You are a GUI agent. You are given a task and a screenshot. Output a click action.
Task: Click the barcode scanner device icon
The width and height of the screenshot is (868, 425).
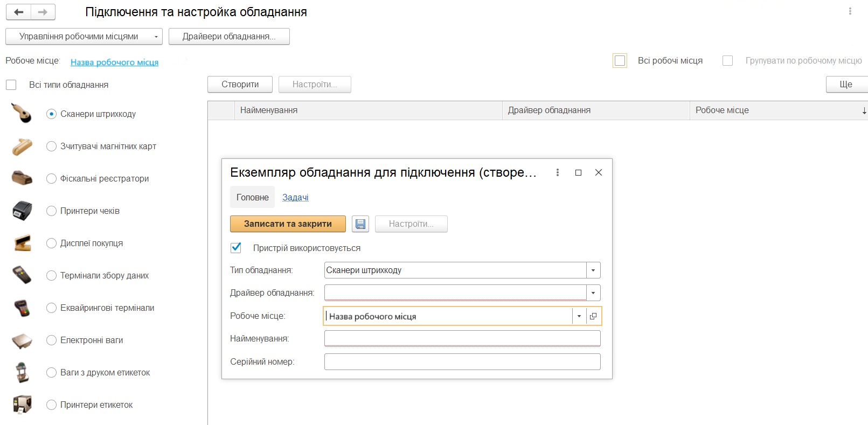tap(22, 114)
